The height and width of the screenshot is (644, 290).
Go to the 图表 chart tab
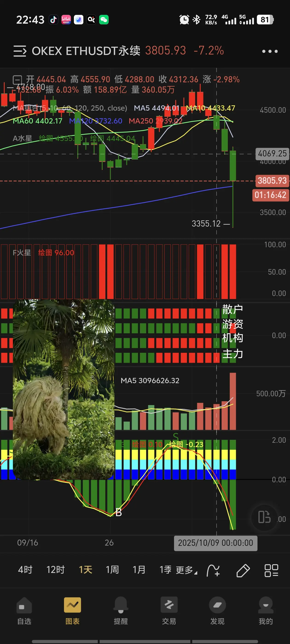72,611
